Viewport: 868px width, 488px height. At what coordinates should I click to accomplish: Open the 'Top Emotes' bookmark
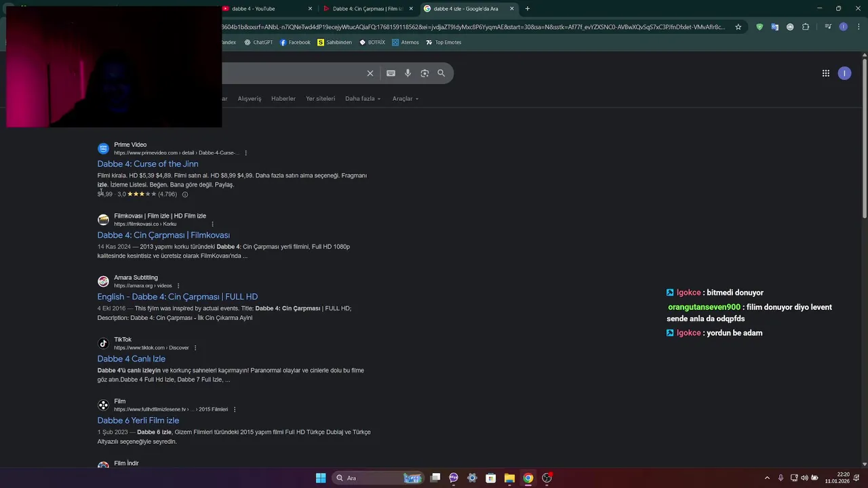tap(443, 42)
